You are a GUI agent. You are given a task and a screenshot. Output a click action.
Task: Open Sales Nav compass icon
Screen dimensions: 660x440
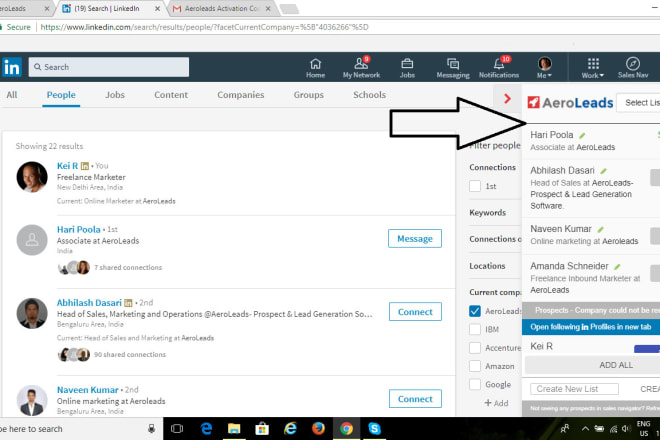click(x=633, y=68)
